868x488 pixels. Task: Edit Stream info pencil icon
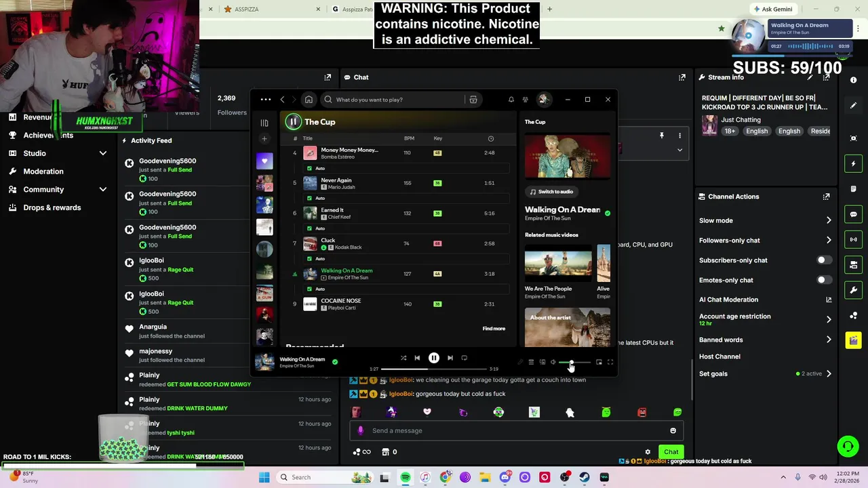[x=810, y=77]
